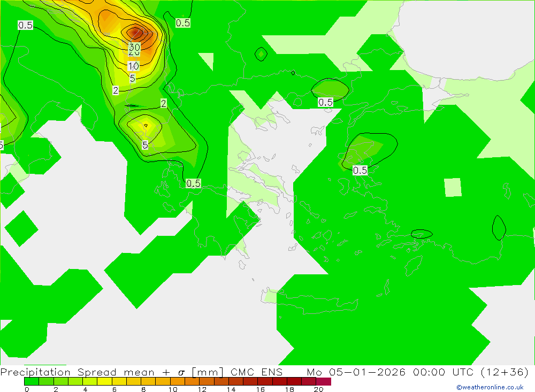
Task: Click the legend tick label "8"
Action: click(x=143, y=389)
